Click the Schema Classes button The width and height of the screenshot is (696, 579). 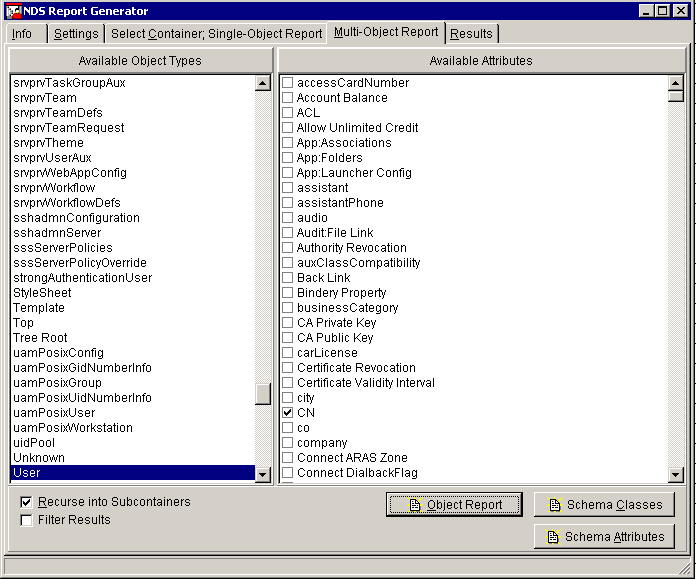[604, 505]
